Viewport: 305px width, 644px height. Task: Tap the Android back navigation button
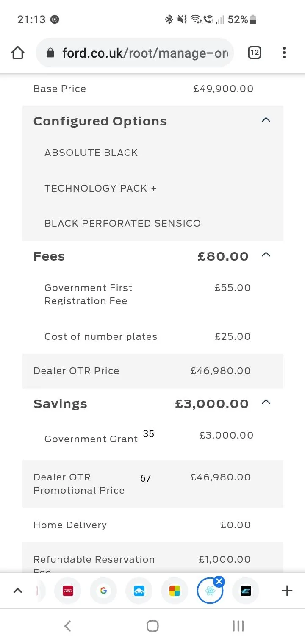tap(67, 626)
